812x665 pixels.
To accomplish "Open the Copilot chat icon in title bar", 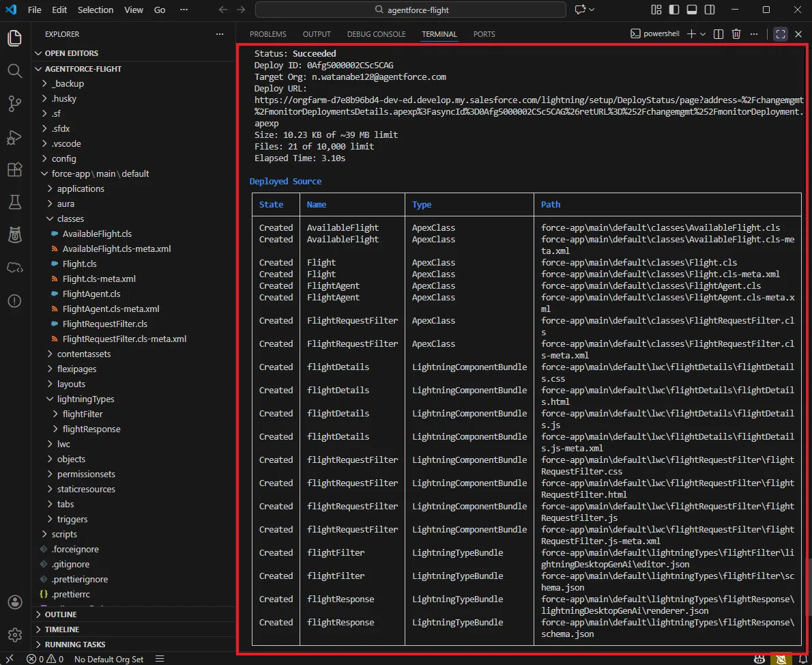I will (x=580, y=10).
